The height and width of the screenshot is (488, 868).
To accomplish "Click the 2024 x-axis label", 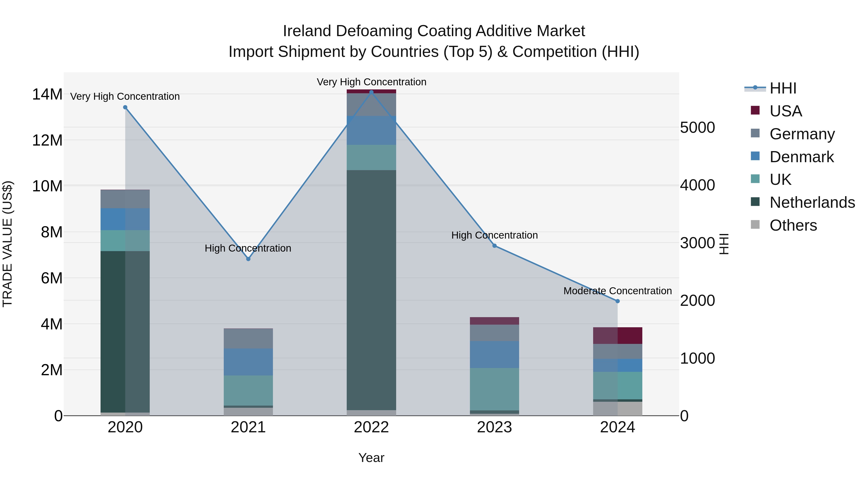I will [x=617, y=427].
